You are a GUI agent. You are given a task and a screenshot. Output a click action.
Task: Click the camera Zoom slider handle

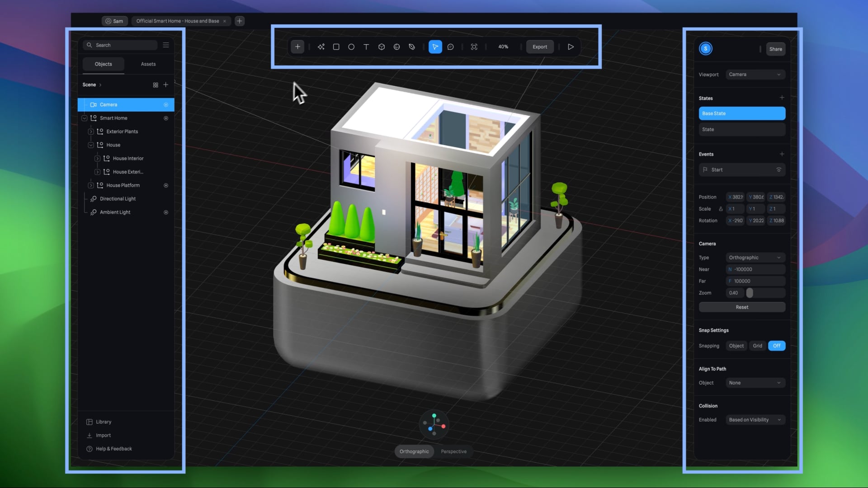(750, 293)
